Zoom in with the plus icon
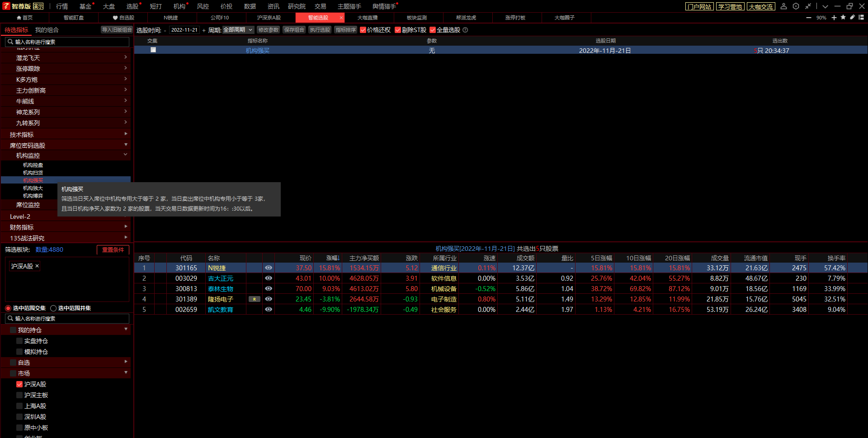This screenshot has width=868, height=438. (834, 18)
